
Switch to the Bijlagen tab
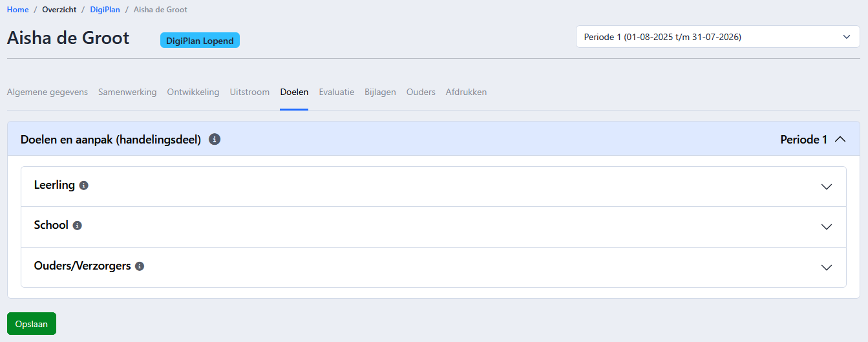(x=380, y=92)
